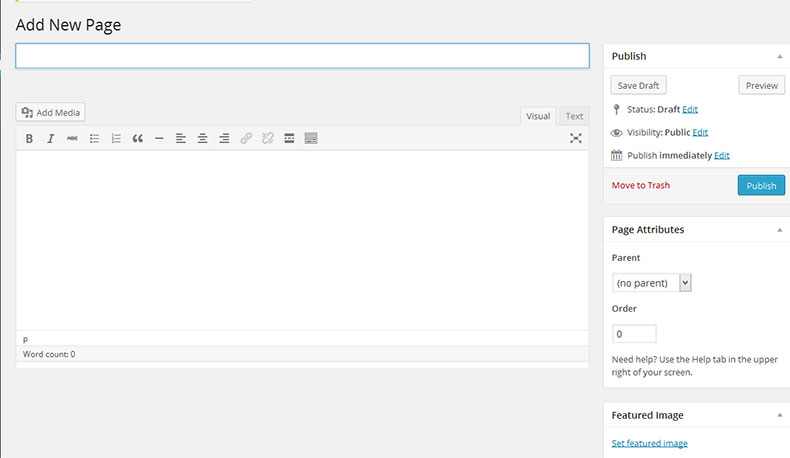Image resolution: width=790 pixels, height=458 pixels.
Task: Apply italic formatting
Action: click(x=50, y=139)
